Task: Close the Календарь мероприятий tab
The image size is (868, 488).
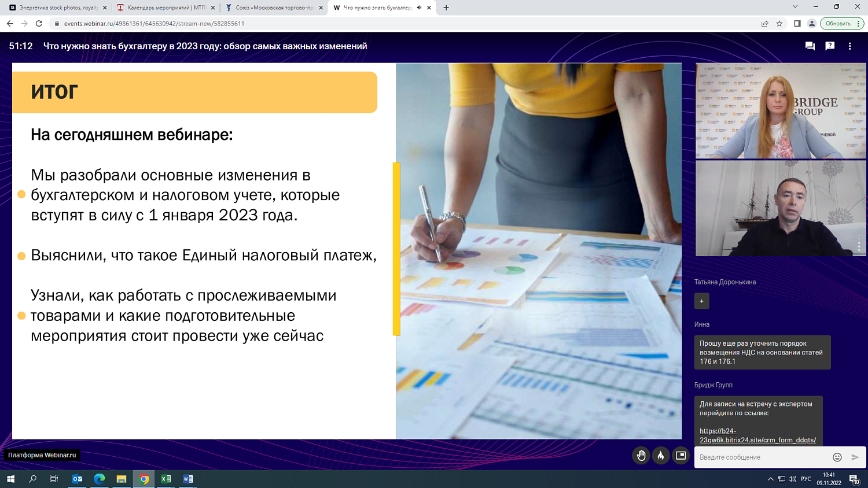Action: pyautogui.click(x=213, y=8)
